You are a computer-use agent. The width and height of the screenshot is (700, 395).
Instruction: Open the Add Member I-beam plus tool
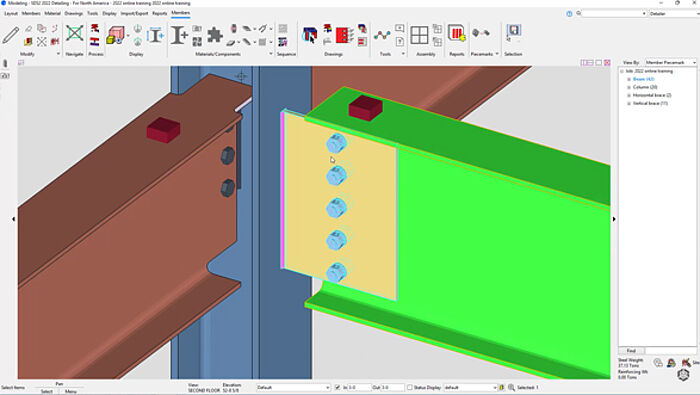pyautogui.click(x=179, y=35)
